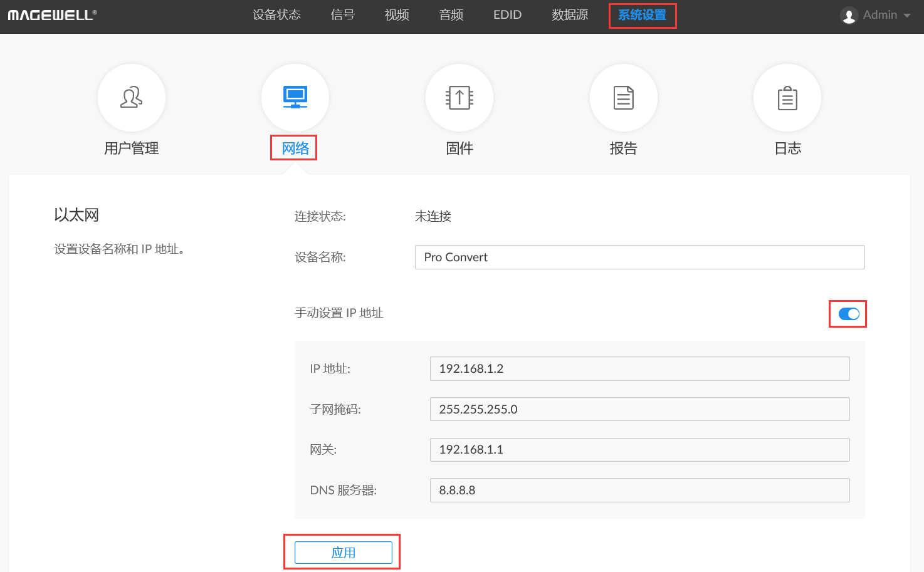The height and width of the screenshot is (572, 924).
Task: Select the 网络 network monitor icon
Action: tap(295, 98)
